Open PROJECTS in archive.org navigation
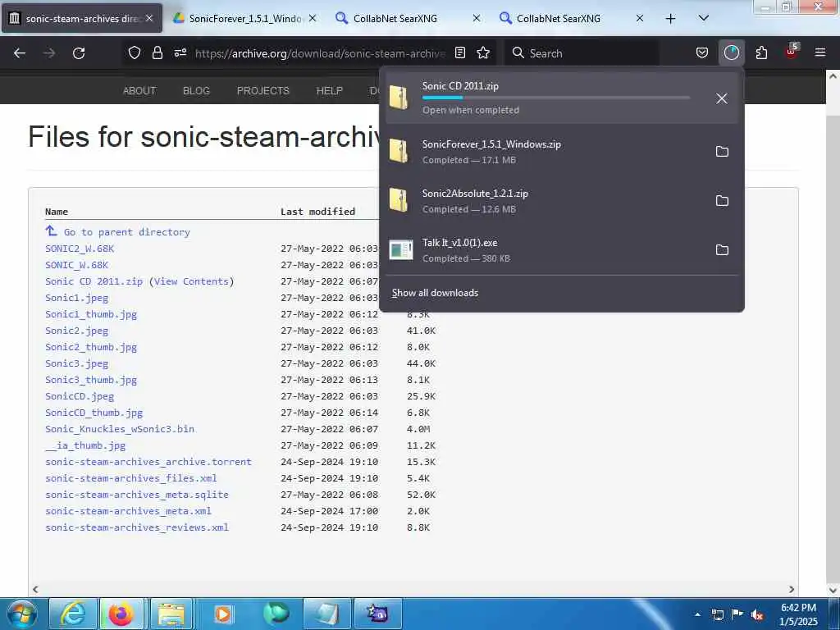The image size is (840, 630). click(263, 90)
